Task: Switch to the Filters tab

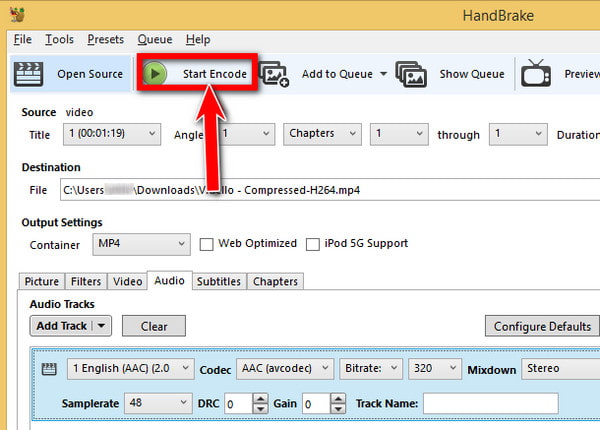Action: tap(86, 282)
